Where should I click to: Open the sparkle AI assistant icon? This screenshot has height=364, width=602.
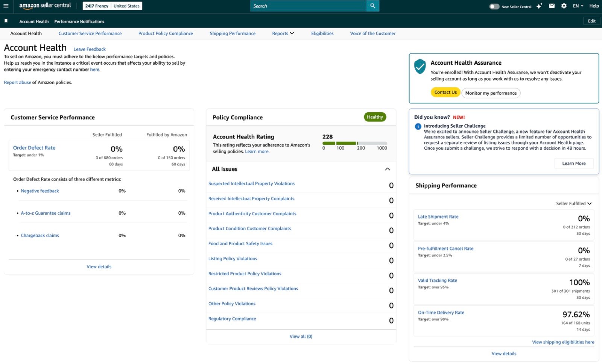click(x=540, y=6)
